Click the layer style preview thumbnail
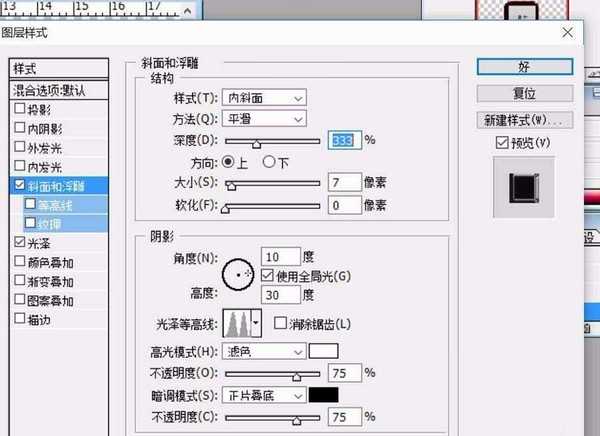The height and width of the screenshot is (436, 600). point(523,187)
